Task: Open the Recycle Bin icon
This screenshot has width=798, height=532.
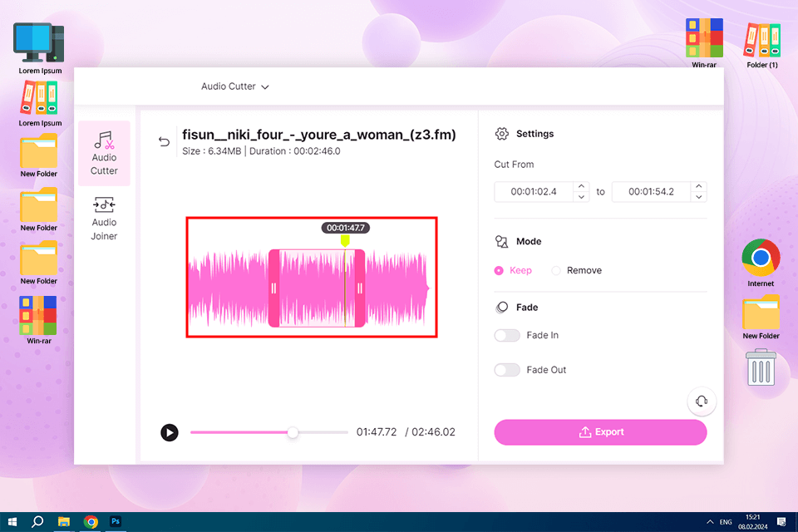Action: click(761, 367)
